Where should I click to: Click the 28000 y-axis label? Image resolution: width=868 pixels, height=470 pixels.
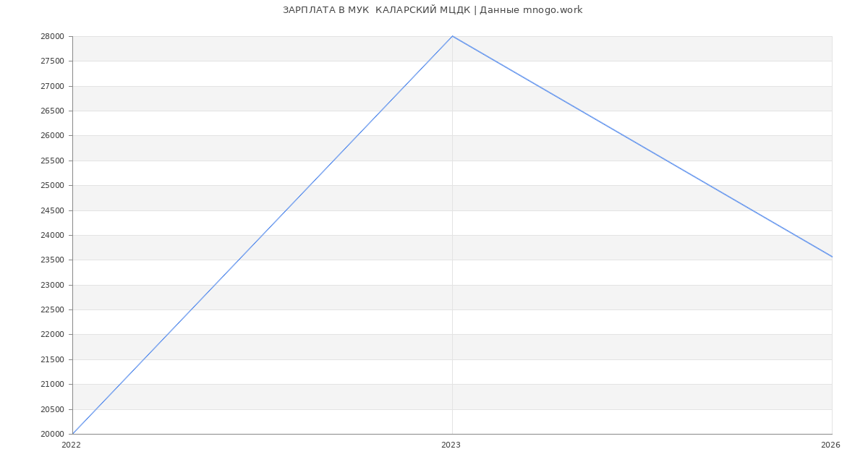53,36
